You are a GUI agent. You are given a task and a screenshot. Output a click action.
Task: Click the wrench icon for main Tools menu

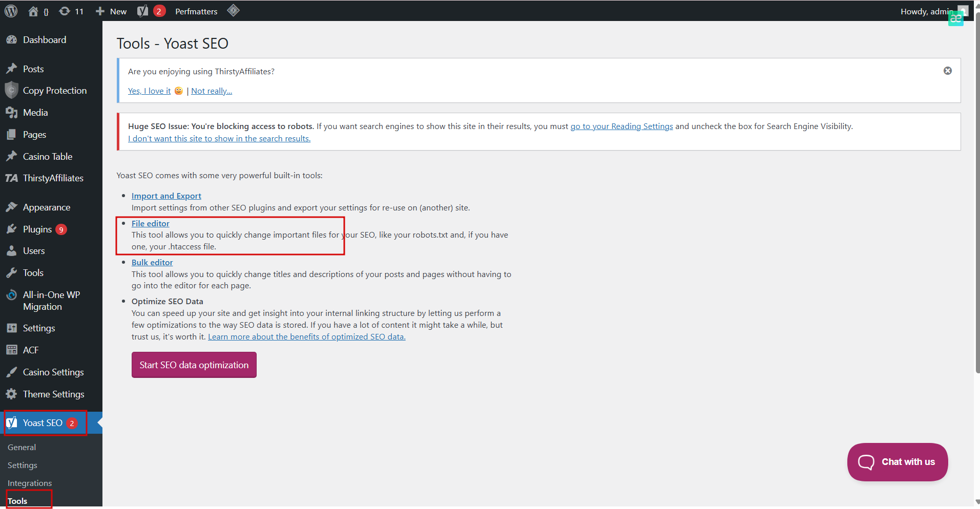(11, 273)
